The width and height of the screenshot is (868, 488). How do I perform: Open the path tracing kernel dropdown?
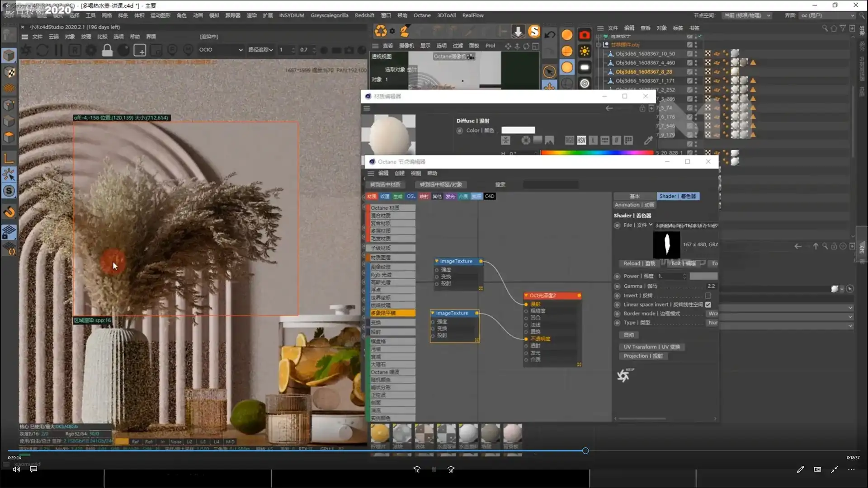(x=260, y=50)
